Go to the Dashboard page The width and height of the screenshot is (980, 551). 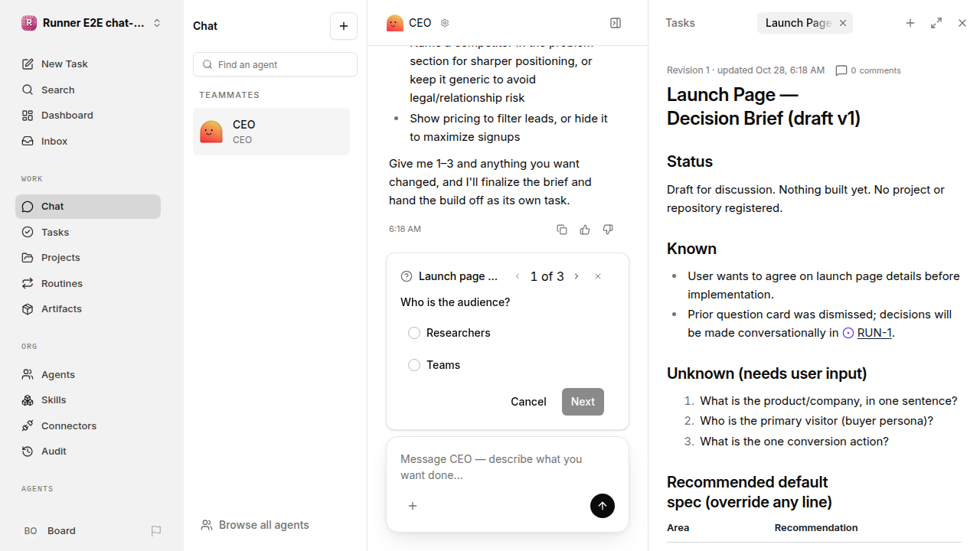pyautogui.click(x=88, y=116)
